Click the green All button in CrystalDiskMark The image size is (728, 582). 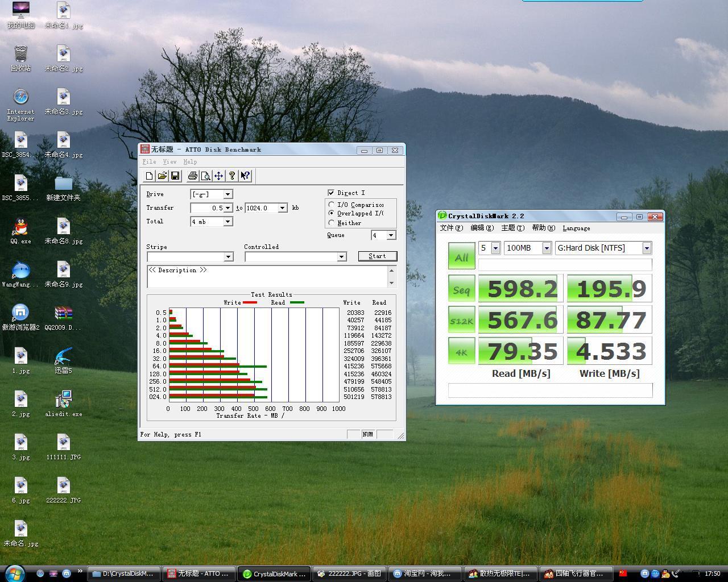click(461, 256)
